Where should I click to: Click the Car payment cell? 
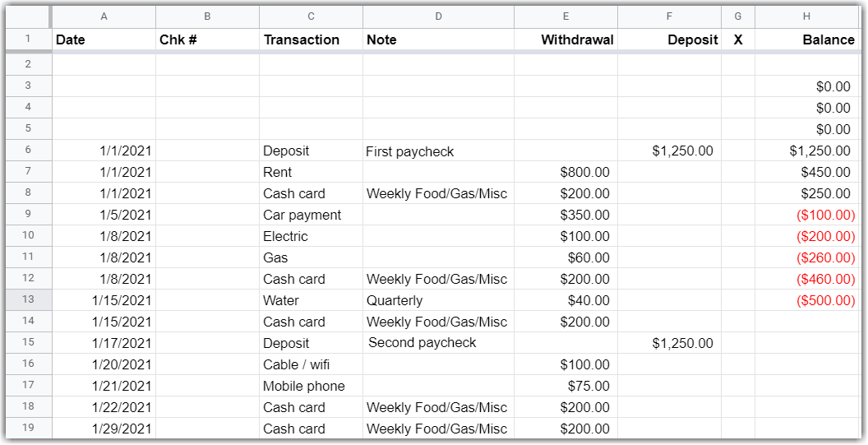click(311, 216)
